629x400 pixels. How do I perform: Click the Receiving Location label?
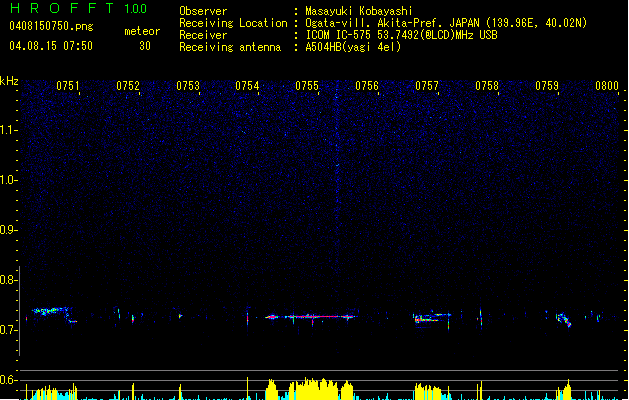click(x=233, y=23)
